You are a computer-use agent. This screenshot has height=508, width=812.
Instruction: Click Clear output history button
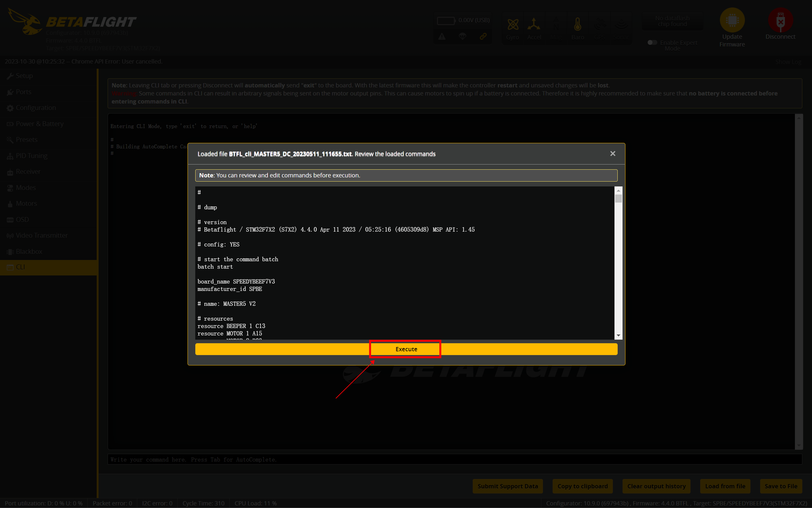point(656,486)
